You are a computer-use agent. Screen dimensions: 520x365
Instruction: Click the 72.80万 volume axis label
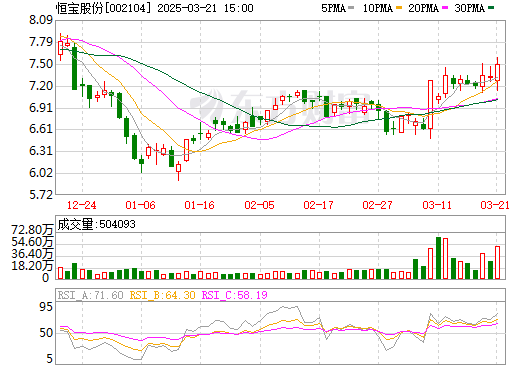pyautogui.click(x=32, y=229)
